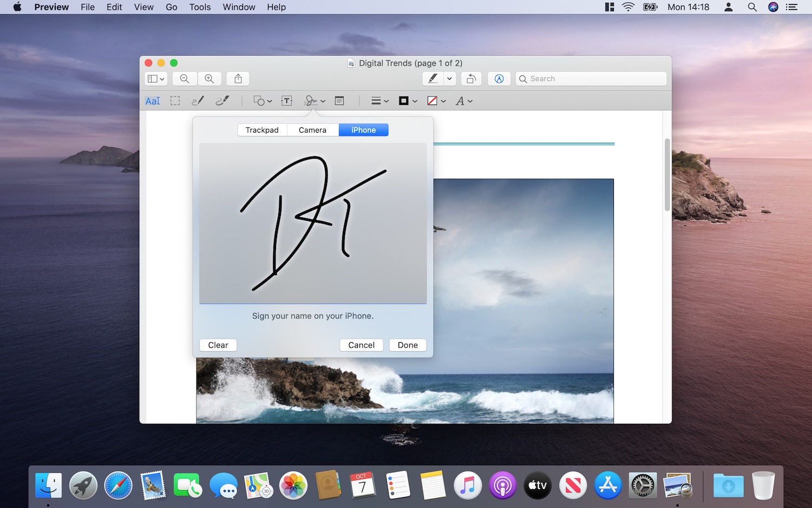
Task: Switch signature capture to Trackpad mode
Action: (x=261, y=129)
